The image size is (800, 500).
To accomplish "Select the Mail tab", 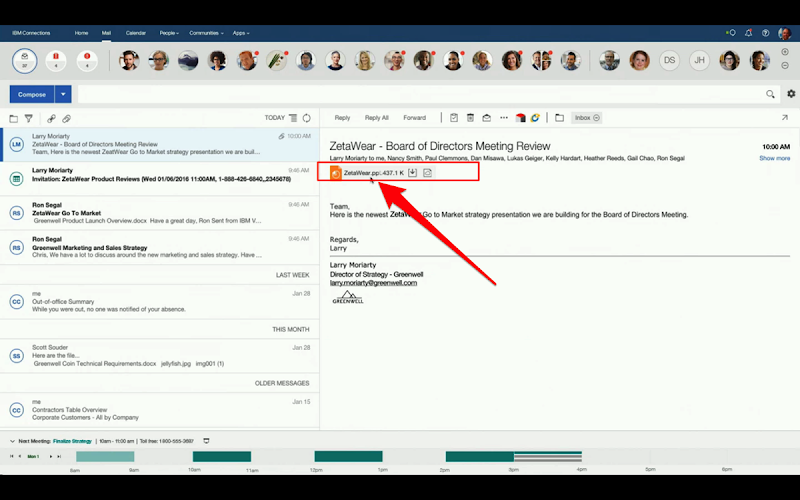I will coord(106,33).
